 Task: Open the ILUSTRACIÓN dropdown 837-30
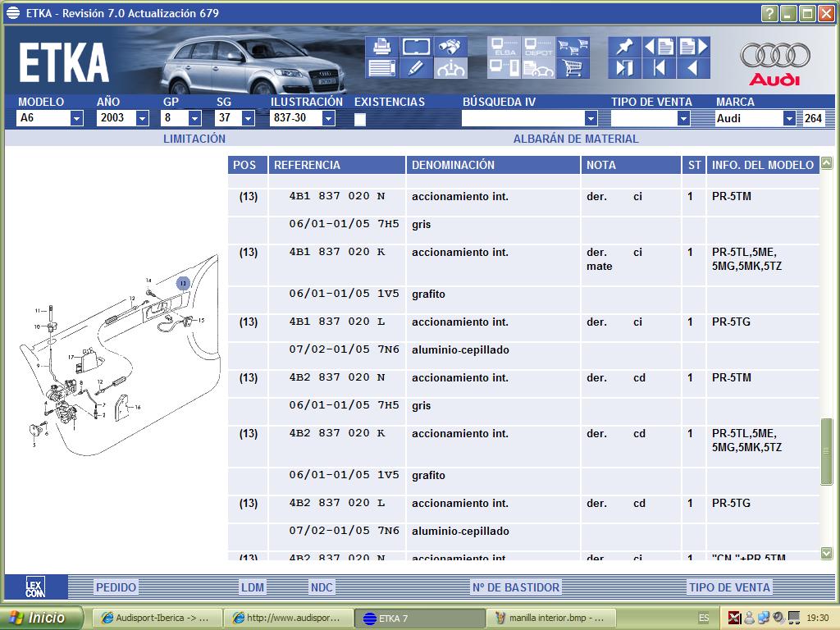point(328,118)
